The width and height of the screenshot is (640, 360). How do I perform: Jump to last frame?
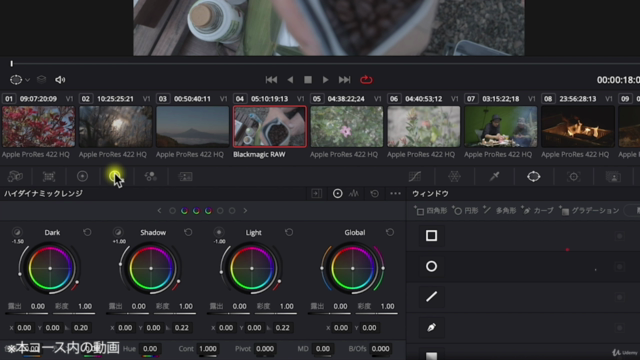344,80
